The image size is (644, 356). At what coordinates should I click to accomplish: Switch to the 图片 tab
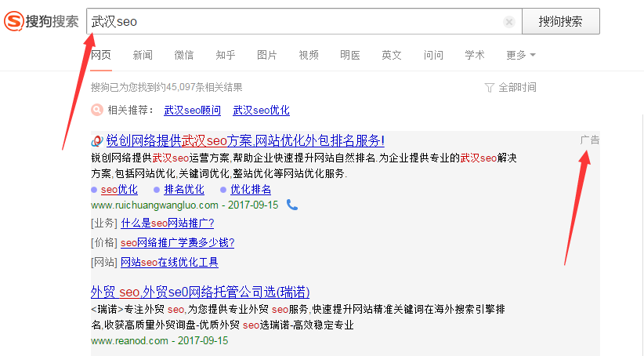[x=267, y=55]
